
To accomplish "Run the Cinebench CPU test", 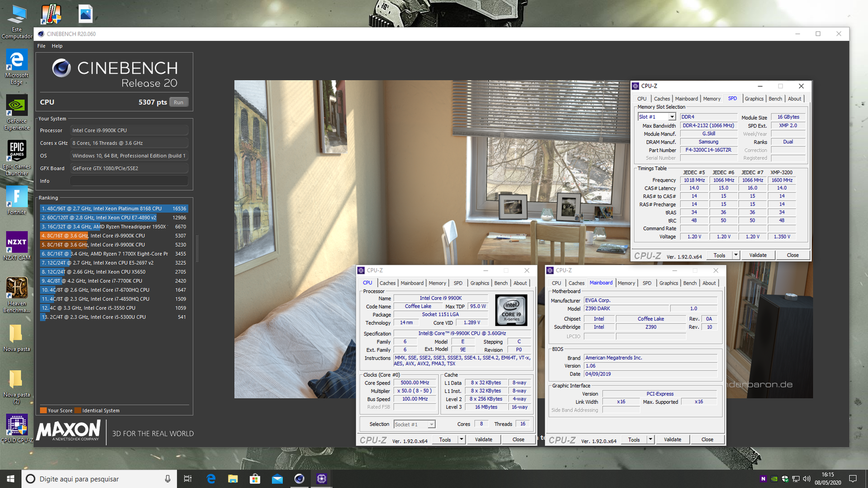I will click(x=179, y=102).
